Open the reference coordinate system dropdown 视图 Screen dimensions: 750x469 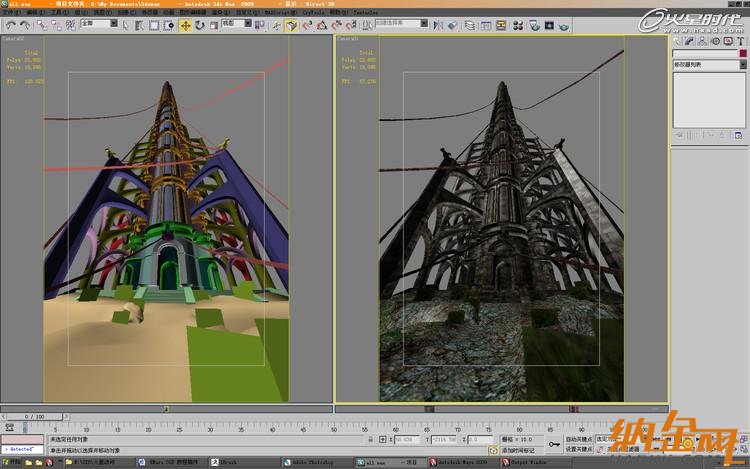(x=234, y=25)
